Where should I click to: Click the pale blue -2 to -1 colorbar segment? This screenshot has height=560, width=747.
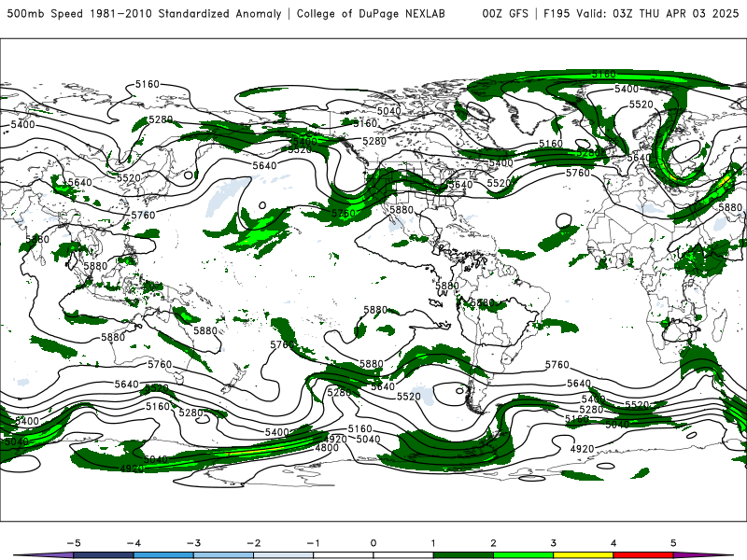tap(284, 555)
